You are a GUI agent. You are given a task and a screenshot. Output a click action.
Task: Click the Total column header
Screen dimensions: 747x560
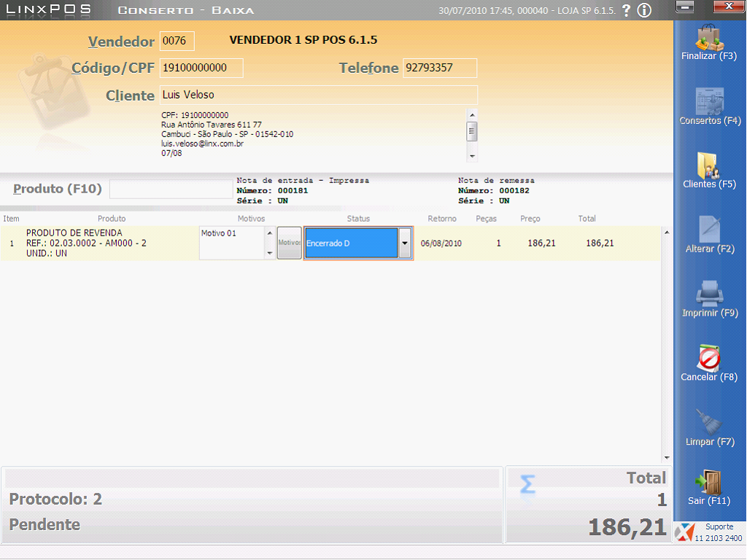click(x=587, y=219)
